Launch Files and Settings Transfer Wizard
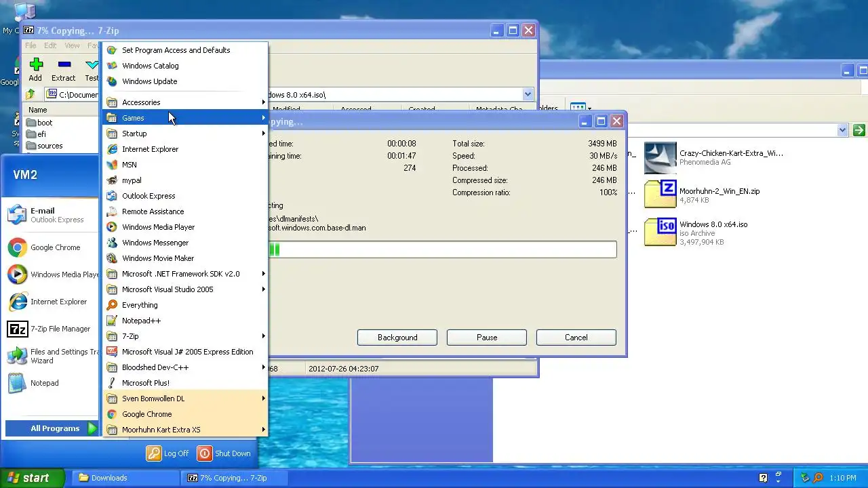Viewport: 868px width, 488px height. coord(51,356)
